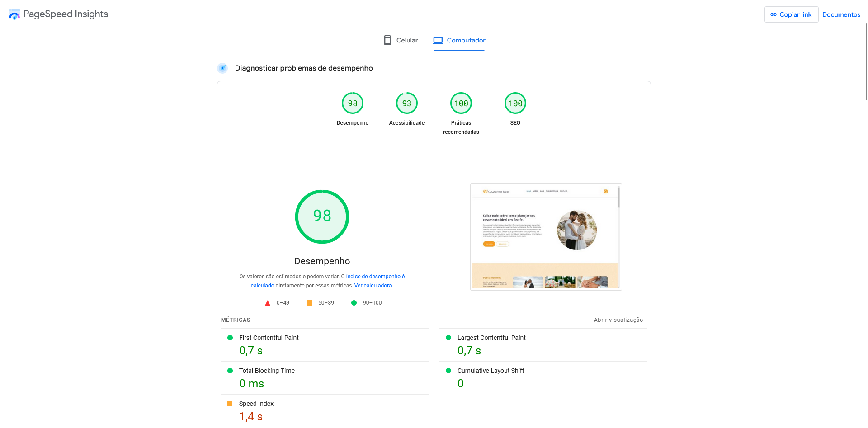Jump to Práticas recomendadas 100 score gauge
This screenshot has width=868, height=428.
click(x=461, y=103)
